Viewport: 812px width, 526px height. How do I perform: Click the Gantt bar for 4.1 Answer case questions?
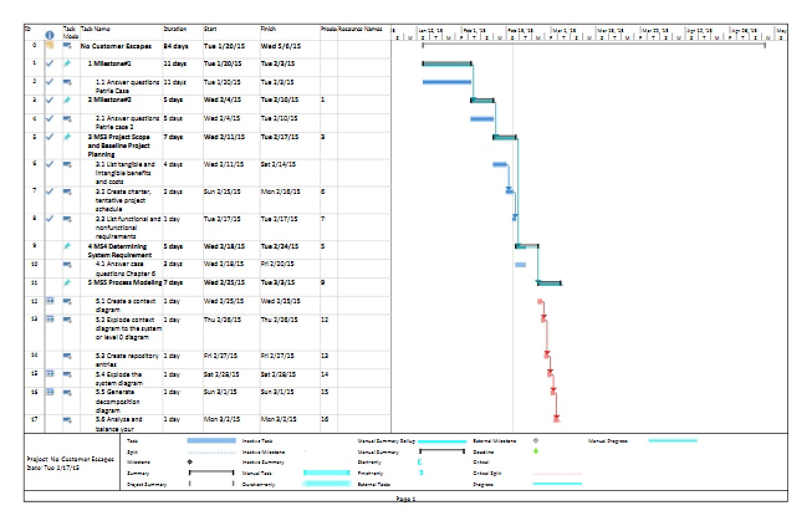520,264
